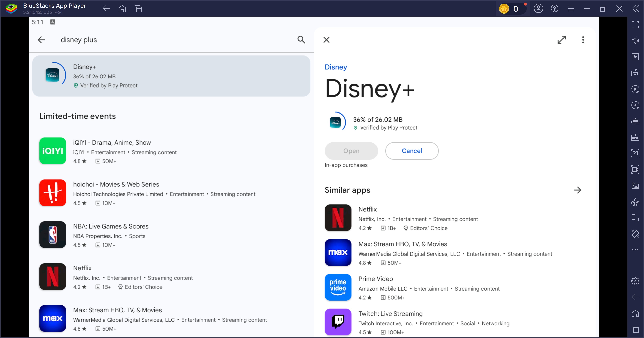Click the greyed-out Open button

[351, 151]
